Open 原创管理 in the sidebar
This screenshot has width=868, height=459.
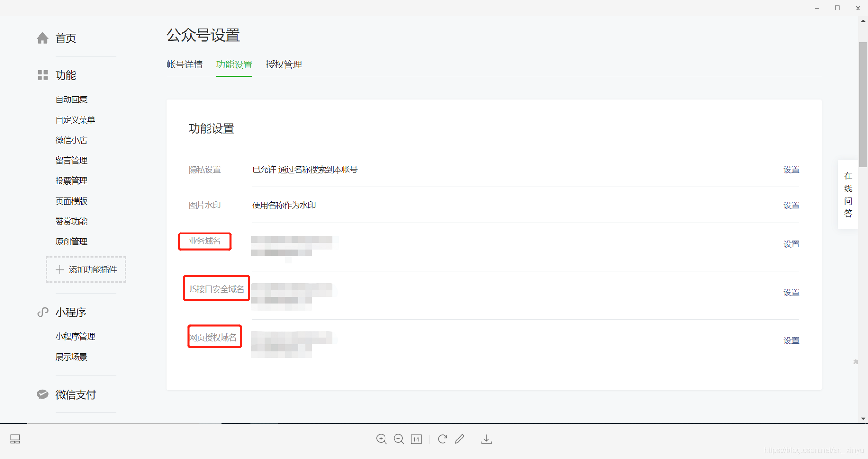(x=71, y=242)
